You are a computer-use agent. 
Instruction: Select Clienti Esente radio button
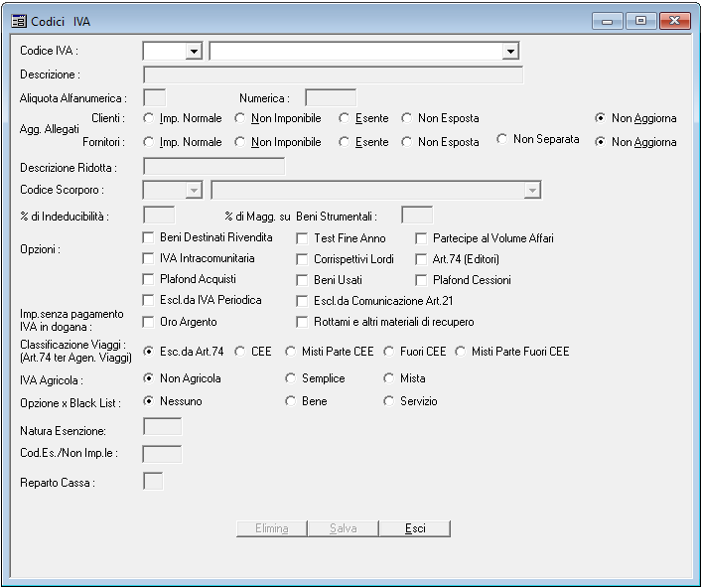click(x=344, y=118)
